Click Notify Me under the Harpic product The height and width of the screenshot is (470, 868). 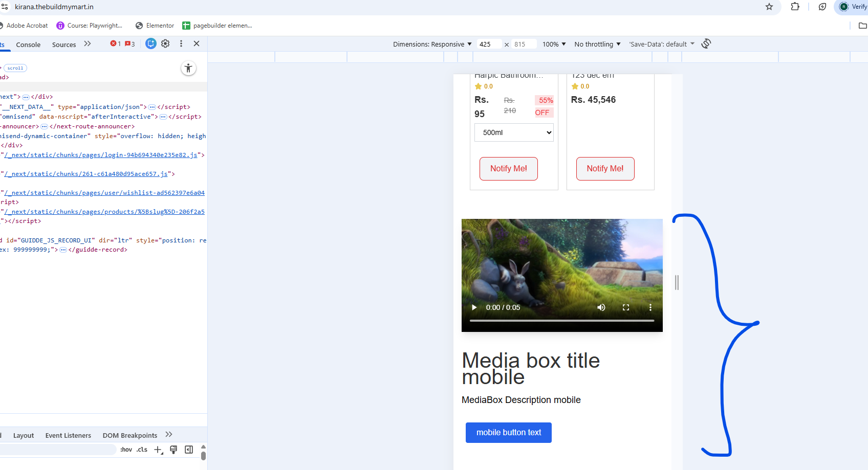509,169
